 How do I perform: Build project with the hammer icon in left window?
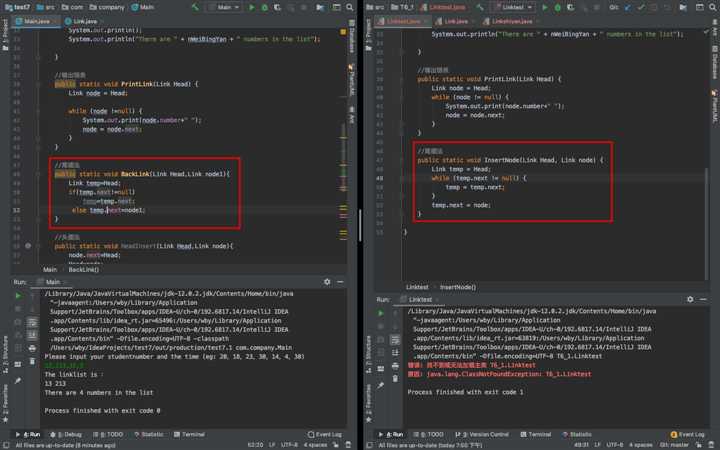[196, 7]
